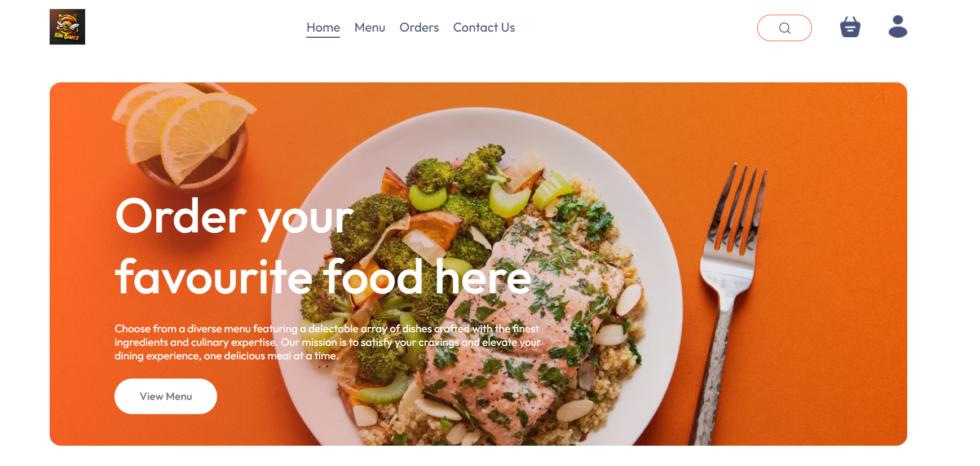Open the shopping basket icon
This screenshot has height=466, width=980.
[850, 27]
